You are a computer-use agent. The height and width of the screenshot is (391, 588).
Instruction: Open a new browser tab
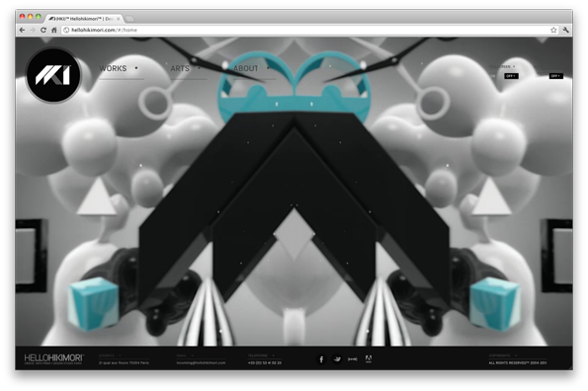pos(129,19)
